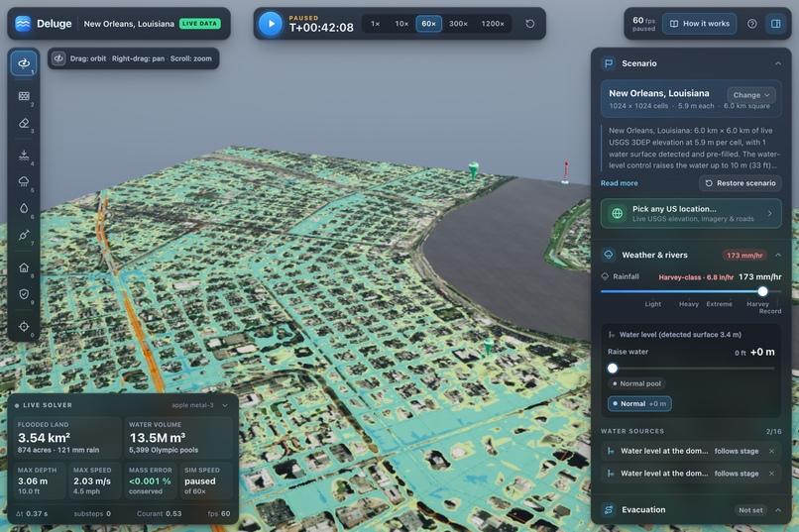The height and width of the screenshot is (532, 799).
Task: Open Pick any US location chooser
Action: (691, 213)
